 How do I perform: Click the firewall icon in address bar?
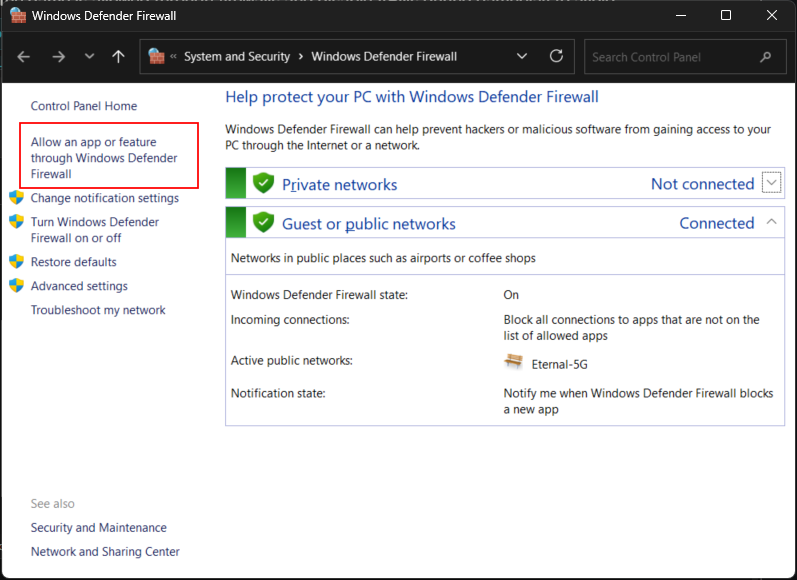pyautogui.click(x=157, y=57)
